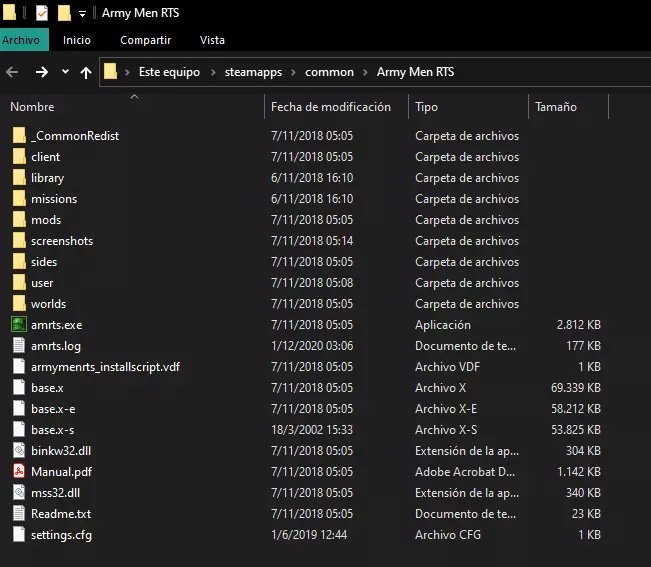Sort files by Tamaño column header
651x567 pixels.
(x=556, y=107)
